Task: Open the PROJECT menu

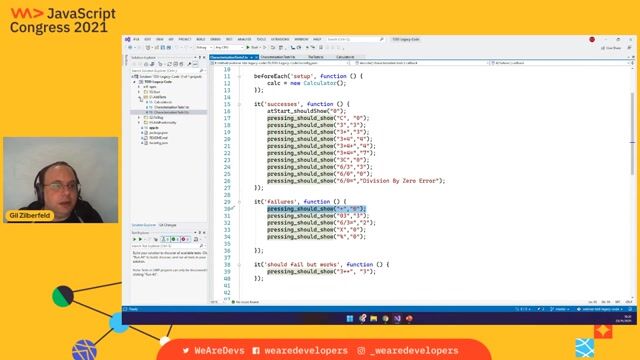Action: 184,40
